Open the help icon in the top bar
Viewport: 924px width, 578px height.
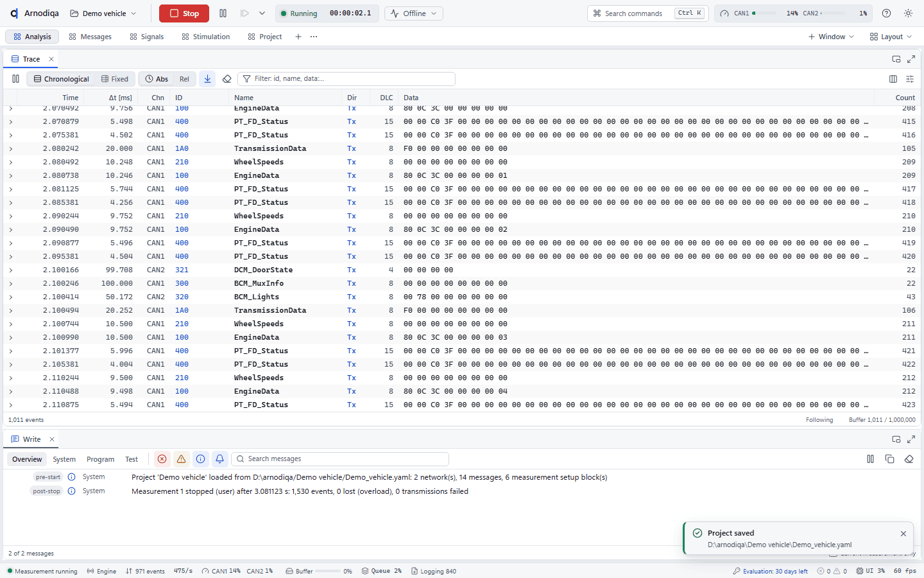(x=886, y=13)
